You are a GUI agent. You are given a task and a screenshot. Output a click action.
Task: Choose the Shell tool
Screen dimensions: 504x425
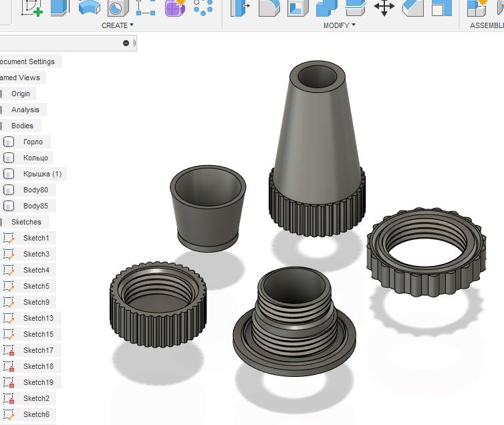coord(297,8)
